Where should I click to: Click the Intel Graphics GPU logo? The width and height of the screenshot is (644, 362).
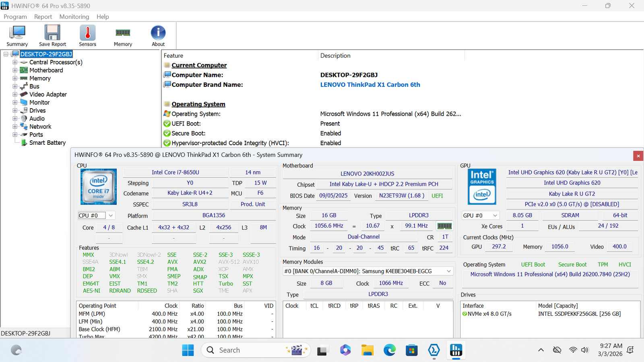pos(482,187)
